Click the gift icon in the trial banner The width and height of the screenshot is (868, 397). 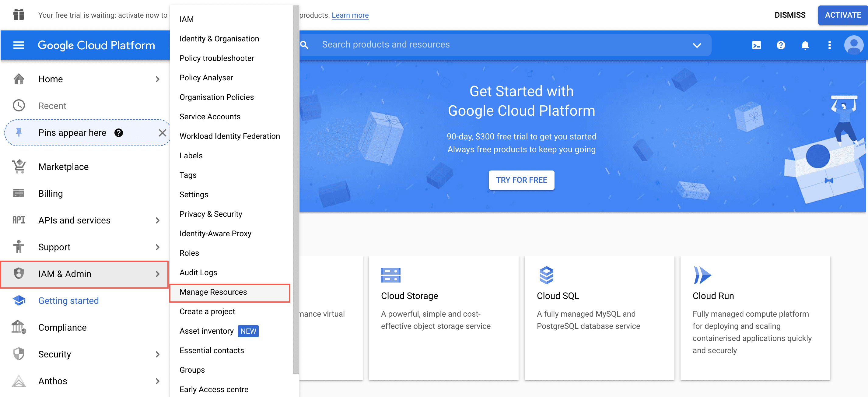19,15
